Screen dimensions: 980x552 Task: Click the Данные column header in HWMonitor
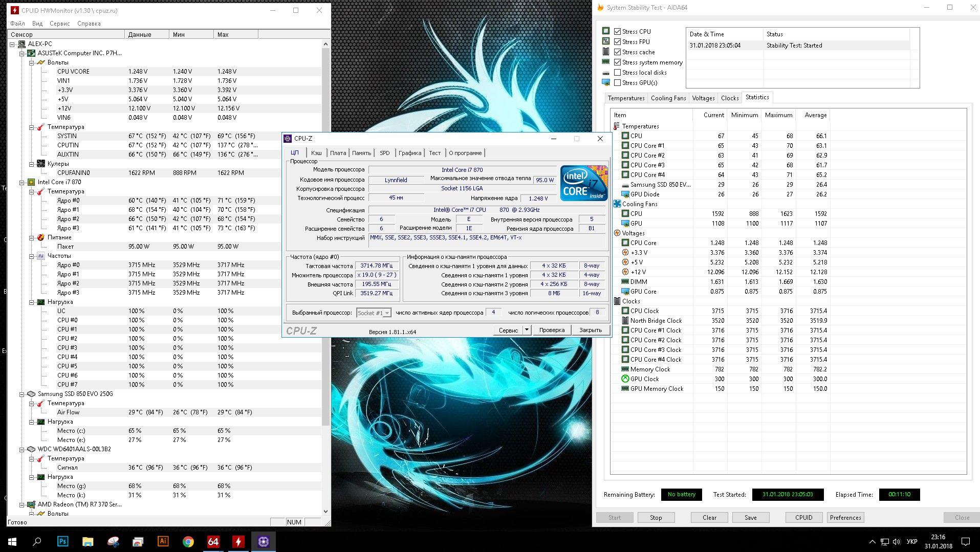point(147,34)
